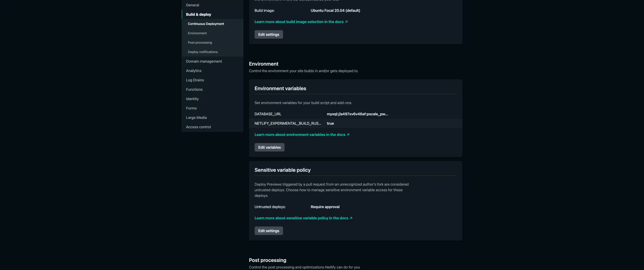The width and height of the screenshot is (644, 270).
Task: Open build image selection docs link
Action: 299,22
